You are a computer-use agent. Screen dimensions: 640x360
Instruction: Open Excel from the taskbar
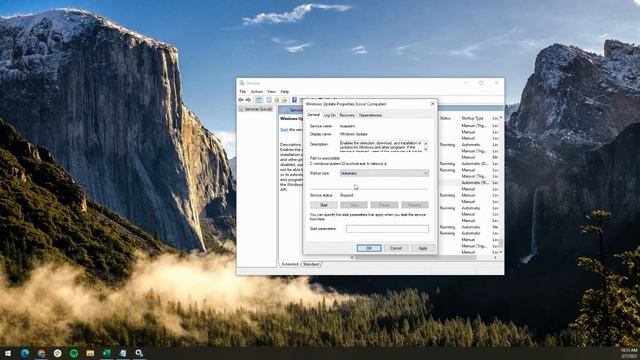tap(107, 353)
